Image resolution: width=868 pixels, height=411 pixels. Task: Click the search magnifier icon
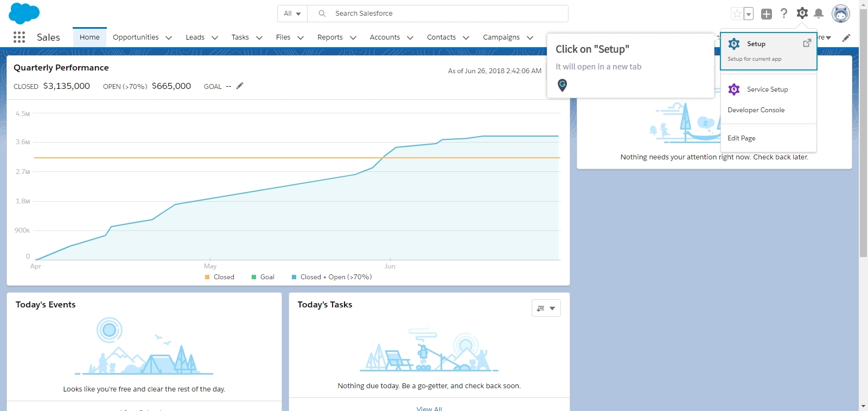pyautogui.click(x=322, y=14)
